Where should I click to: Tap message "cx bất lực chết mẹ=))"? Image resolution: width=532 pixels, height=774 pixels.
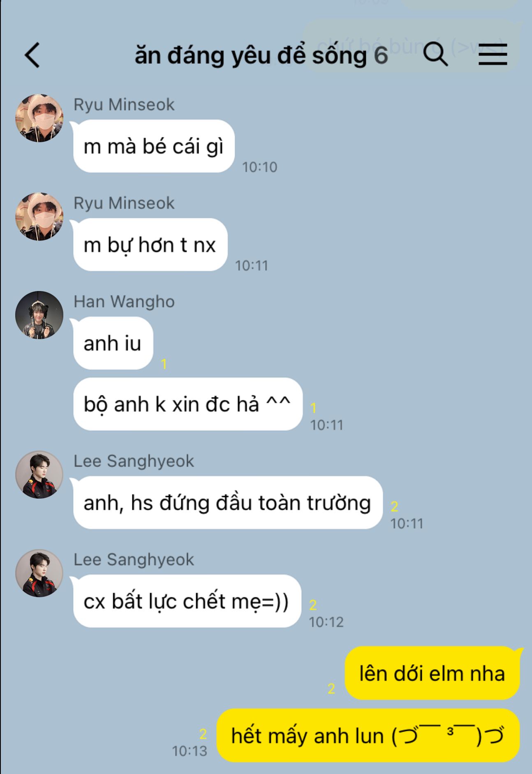[x=187, y=601]
